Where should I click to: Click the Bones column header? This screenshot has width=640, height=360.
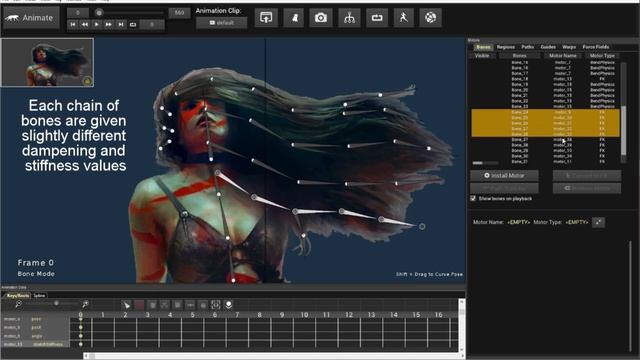(520, 56)
